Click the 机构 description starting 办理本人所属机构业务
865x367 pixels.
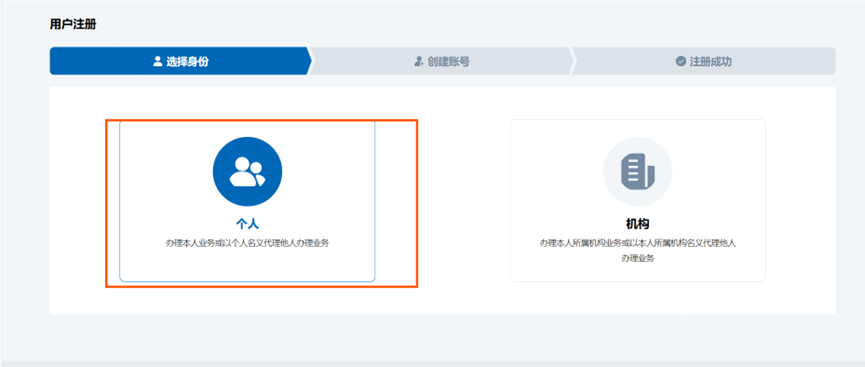pyautogui.click(x=637, y=250)
